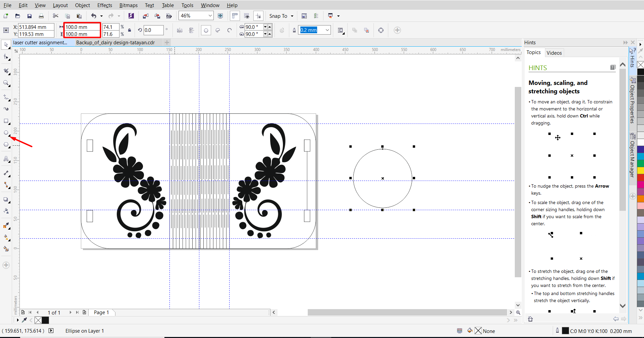Image resolution: width=644 pixels, height=338 pixels.
Task: Activate the Zoom tool in toolbox
Action: click(6, 83)
